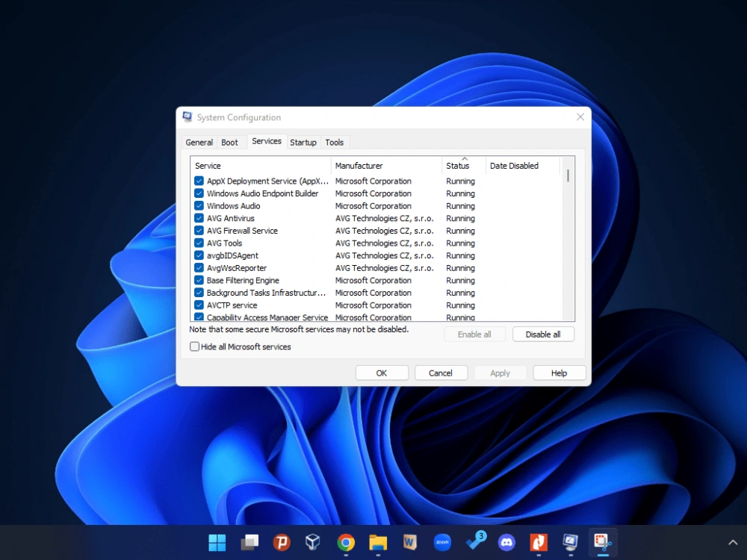Image resolution: width=747 pixels, height=560 pixels.
Task: Sort by the Service column header
Action: [261, 166]
